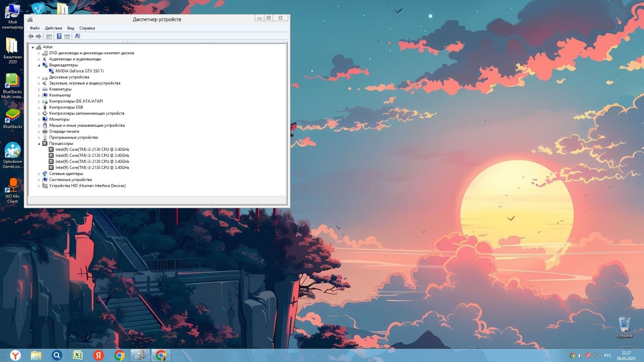Click the Back arrow in Device Manager toolbar
The image size is (644, 362).
click(31, 36)
